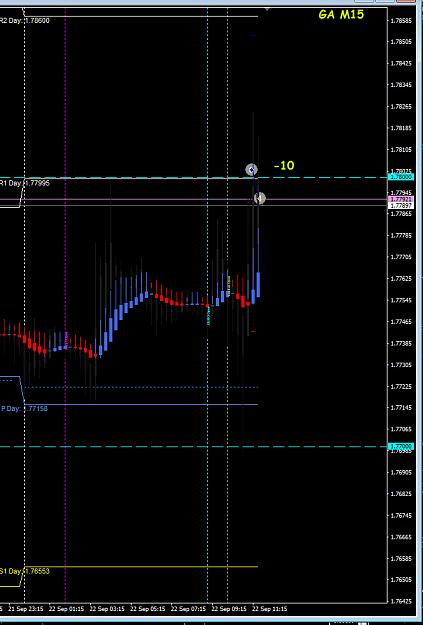The height and width of the screenshot is (625, 423).
Task: Select the GA M15 chart title label
Action: [341, 15]
